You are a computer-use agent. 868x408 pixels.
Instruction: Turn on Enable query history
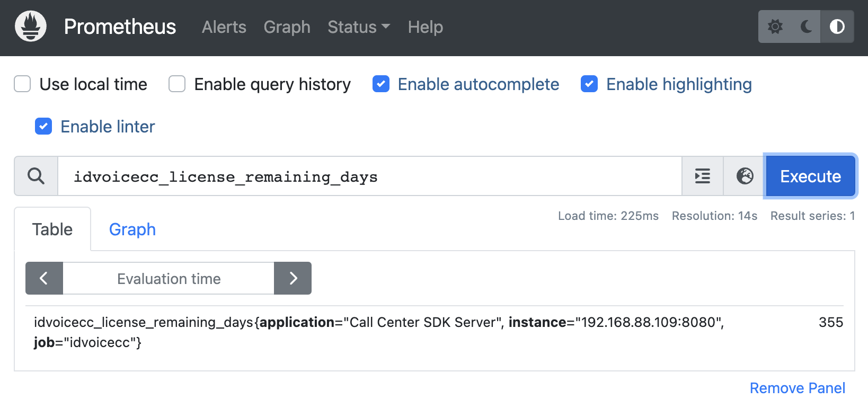tap(177, 84)
